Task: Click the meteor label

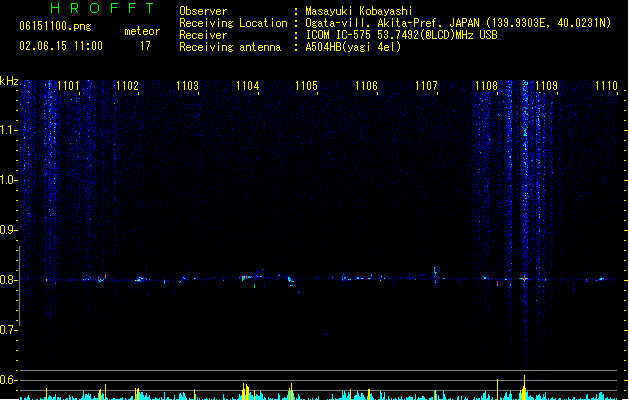Action: pos(142,31)
